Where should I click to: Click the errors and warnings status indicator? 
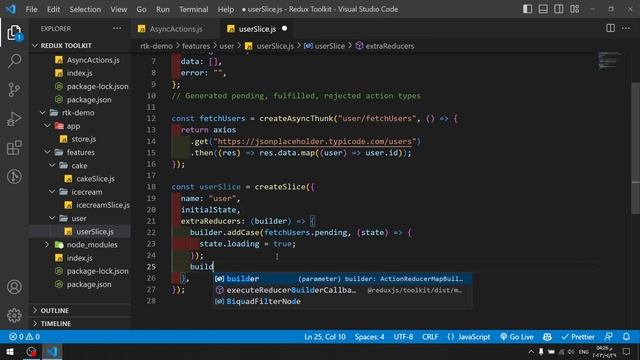(24, 337)
